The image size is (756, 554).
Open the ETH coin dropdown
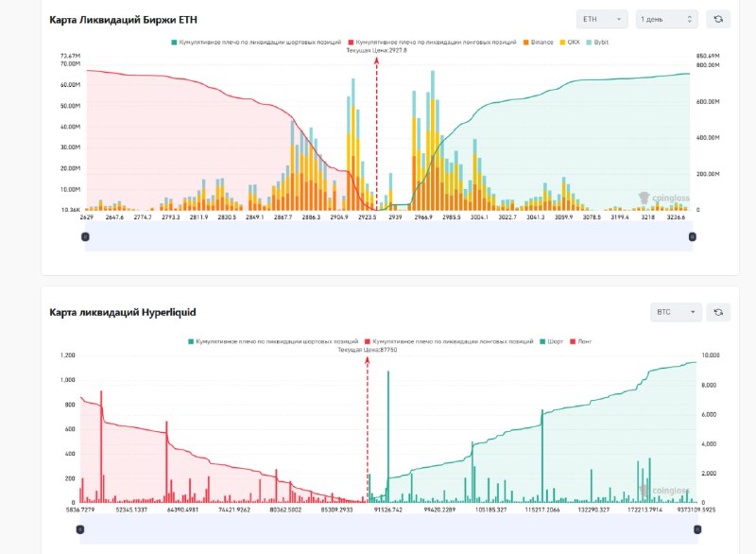pyautogui.click(x=602, y=19)
